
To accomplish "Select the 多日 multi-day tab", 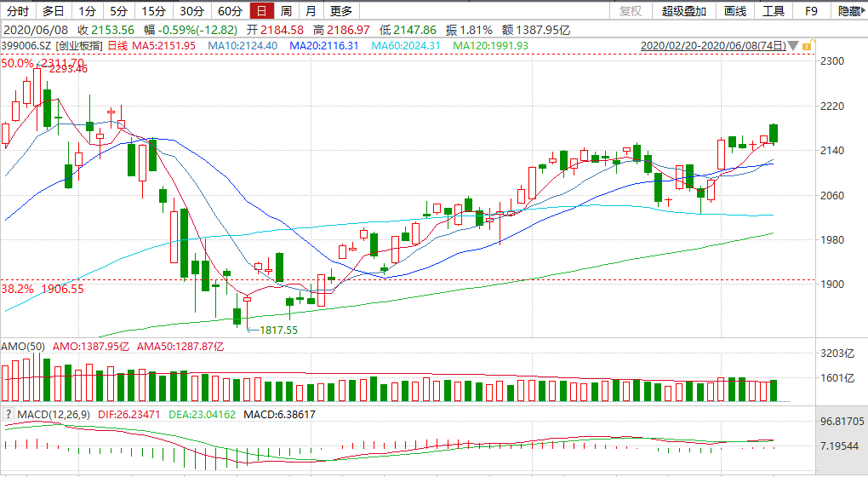I will coord(53,11).
